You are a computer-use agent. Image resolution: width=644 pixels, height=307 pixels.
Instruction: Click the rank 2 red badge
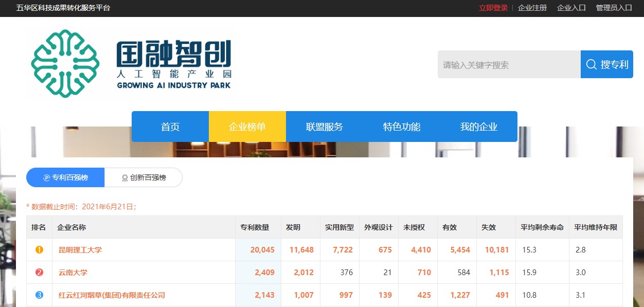pos(39,273)
